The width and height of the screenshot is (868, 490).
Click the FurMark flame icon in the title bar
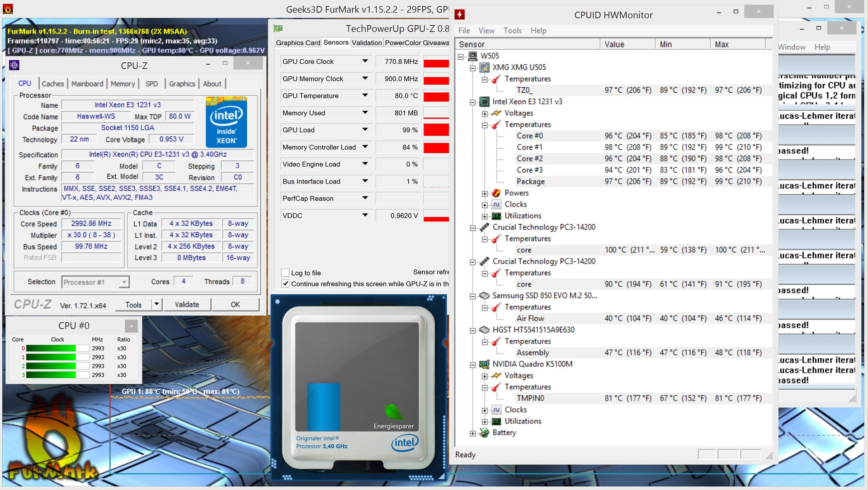click(8, 9)
